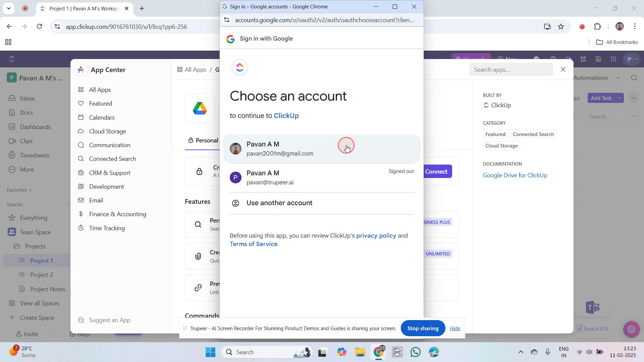Open WhatsApp from the Windows taskbar
The height and width of the screenshot is (362, 644).
point(415,352)
